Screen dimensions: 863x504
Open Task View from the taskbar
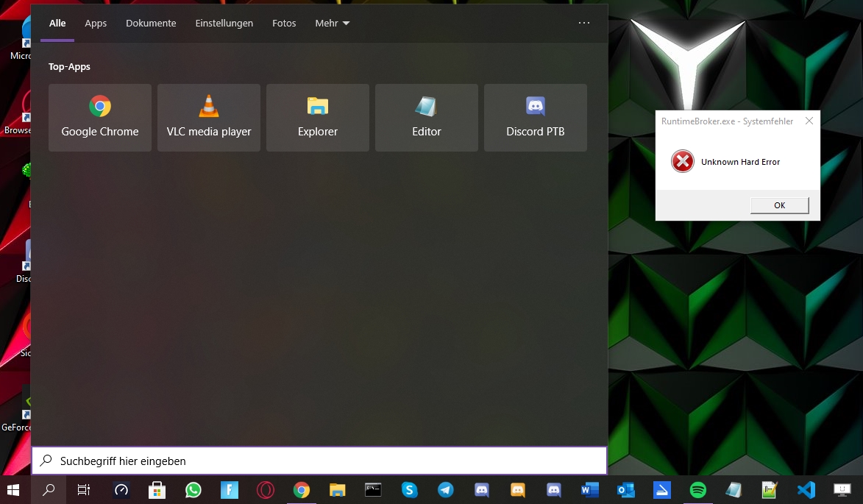coord(84,490)
